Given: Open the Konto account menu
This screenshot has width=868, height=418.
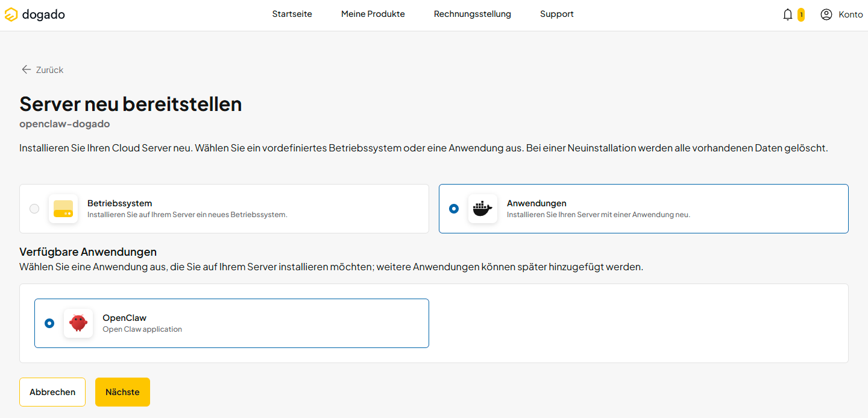Looking at the screenshot, I should pyautogui.click(x=841, y=14).
